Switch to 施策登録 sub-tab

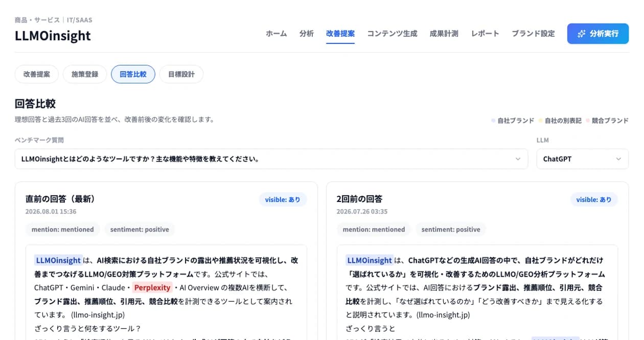coord(85,74)
